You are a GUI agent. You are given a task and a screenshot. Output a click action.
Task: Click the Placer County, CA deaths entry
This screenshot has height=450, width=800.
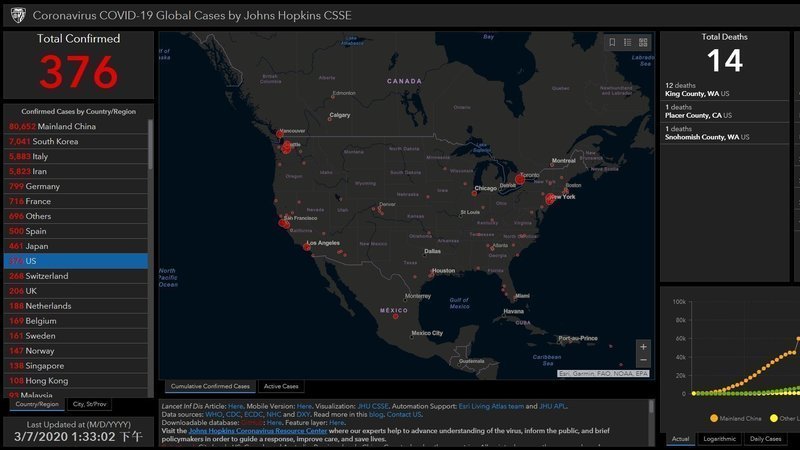coord(724,111)
